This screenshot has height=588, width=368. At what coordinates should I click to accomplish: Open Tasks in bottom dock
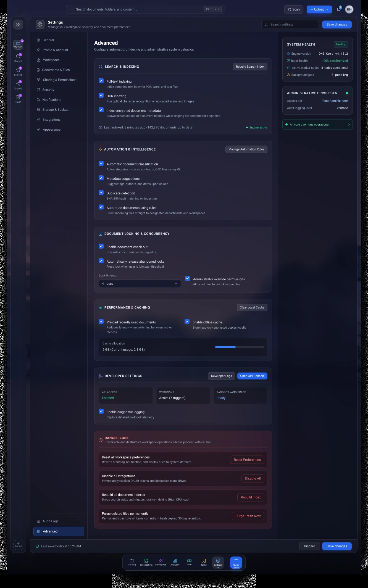point(204,562)
